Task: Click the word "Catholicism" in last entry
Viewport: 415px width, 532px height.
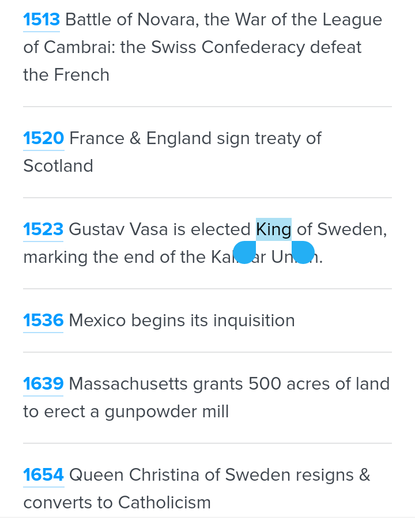Action: point(164,503)
